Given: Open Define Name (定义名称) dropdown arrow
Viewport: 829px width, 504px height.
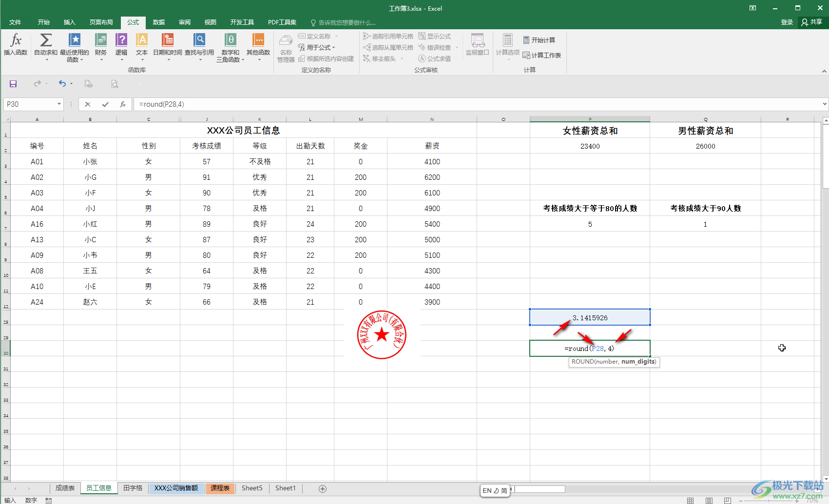Looking at the screenshot, I should [x=336, y=37].
